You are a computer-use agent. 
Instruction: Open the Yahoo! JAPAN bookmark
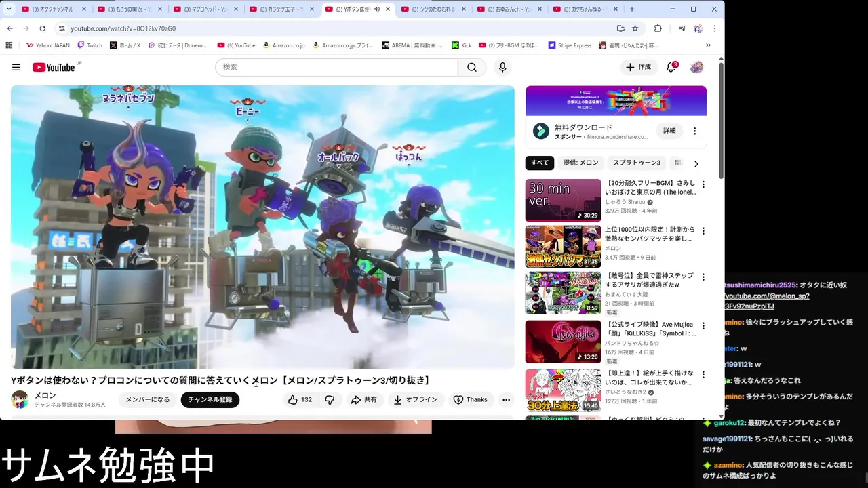pos(48,45)
